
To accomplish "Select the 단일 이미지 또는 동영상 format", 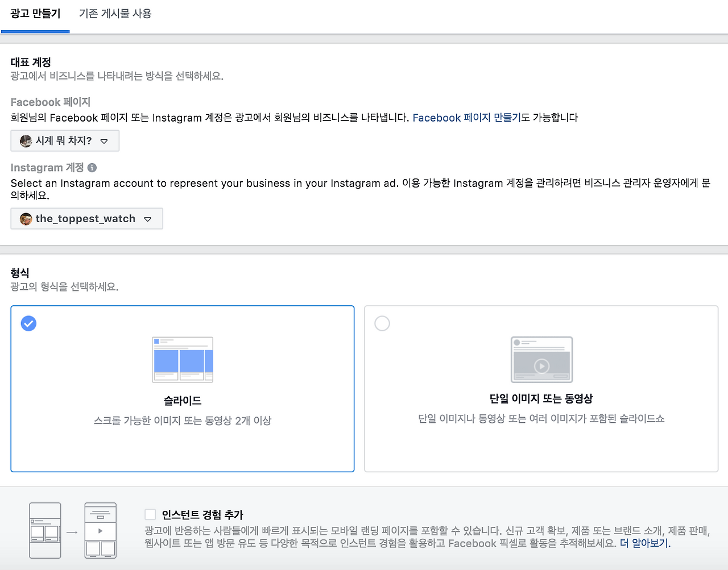I will pos(382,323).
